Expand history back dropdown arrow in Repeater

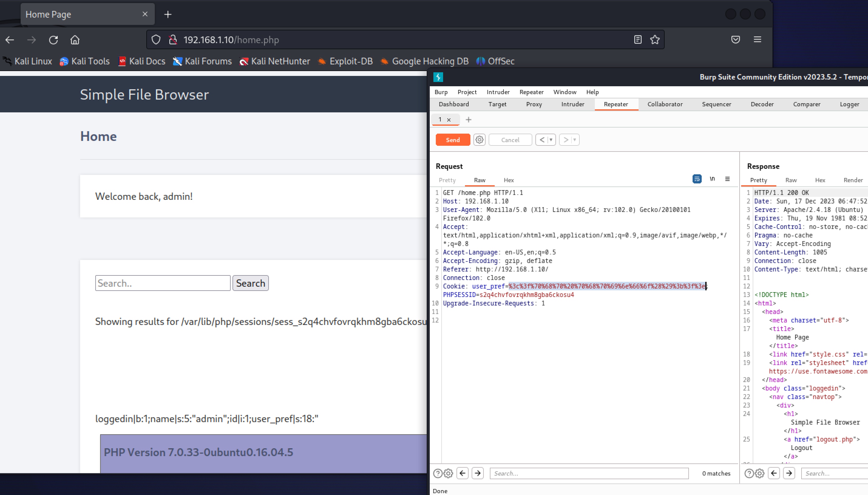tap(551, 140)
